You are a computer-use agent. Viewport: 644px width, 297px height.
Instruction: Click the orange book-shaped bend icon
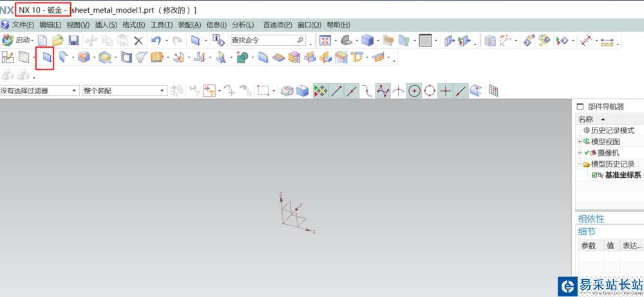tap(156, 57)
